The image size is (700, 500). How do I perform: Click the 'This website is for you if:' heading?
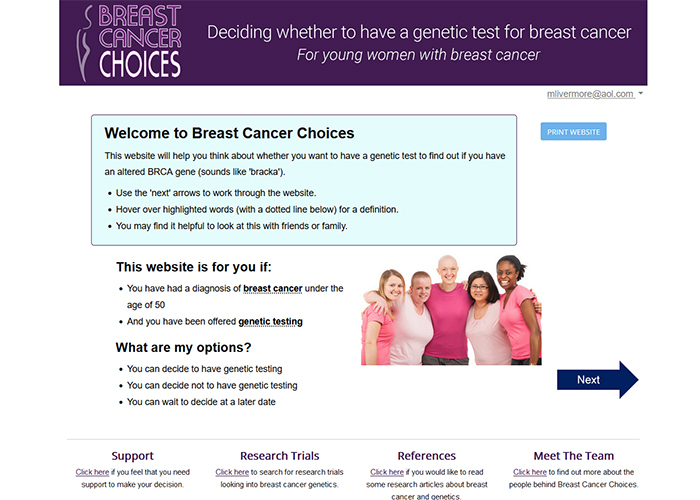pyautogui.click(x=194, y=267)
